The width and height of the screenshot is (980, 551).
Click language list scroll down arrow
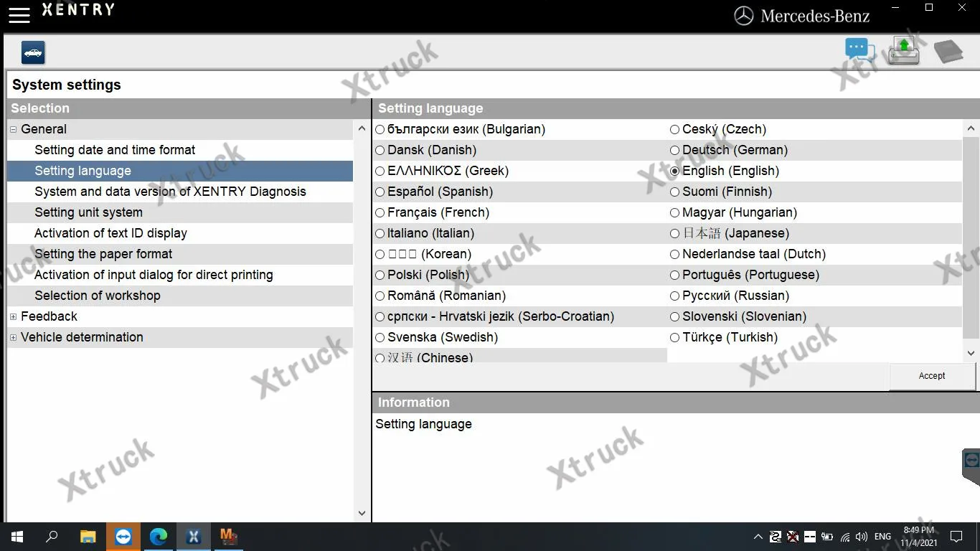971,353
